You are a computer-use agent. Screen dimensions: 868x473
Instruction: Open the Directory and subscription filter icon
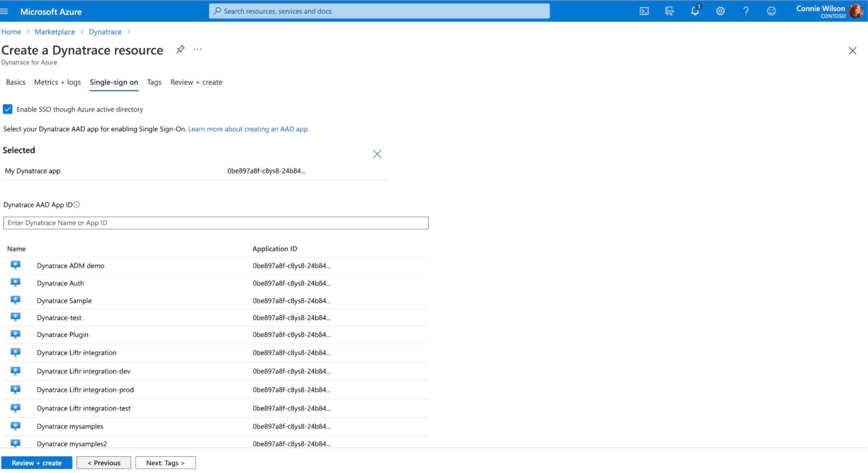tap(669, 11)
